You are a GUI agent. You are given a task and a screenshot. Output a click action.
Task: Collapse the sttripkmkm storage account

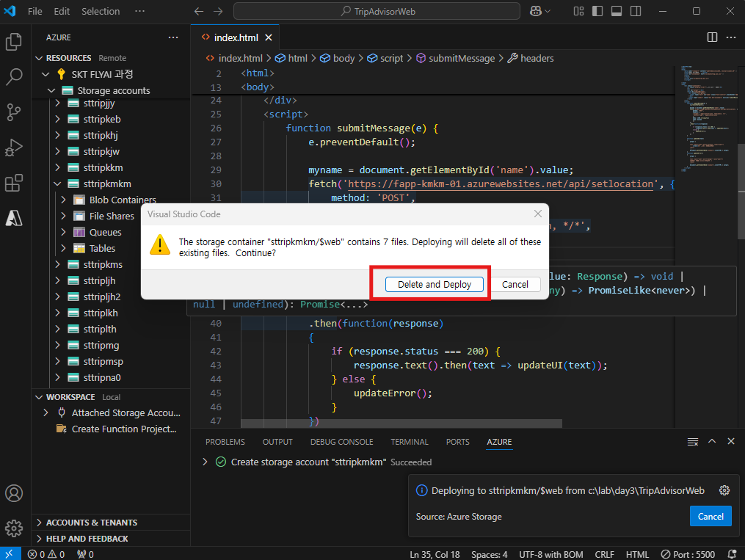57,183
